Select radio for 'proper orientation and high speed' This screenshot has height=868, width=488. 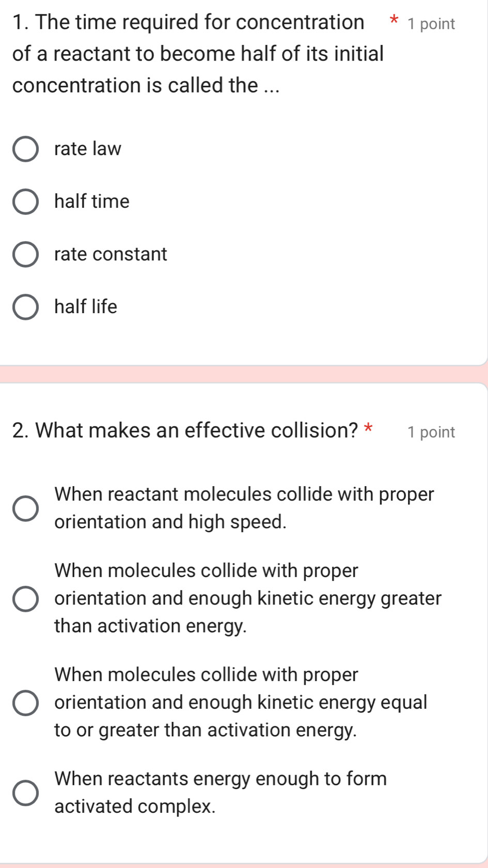[x=25, y=508]
